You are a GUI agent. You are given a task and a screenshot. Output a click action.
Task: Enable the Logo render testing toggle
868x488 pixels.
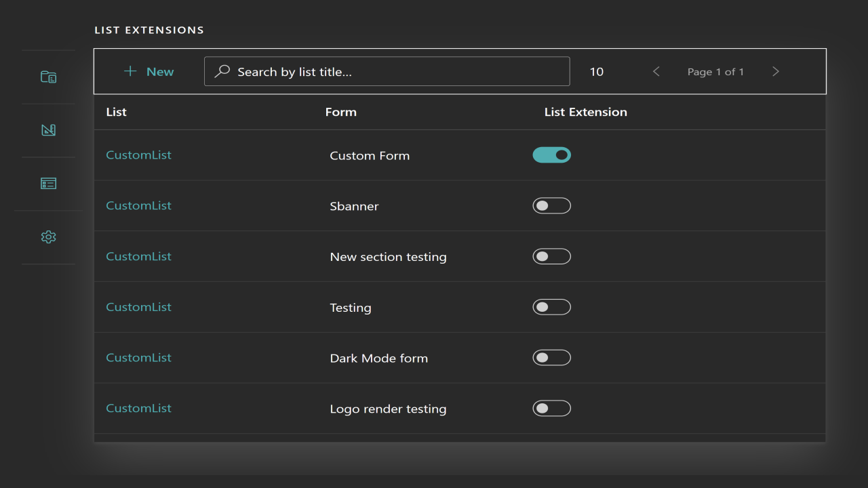(x=552, y=408)
